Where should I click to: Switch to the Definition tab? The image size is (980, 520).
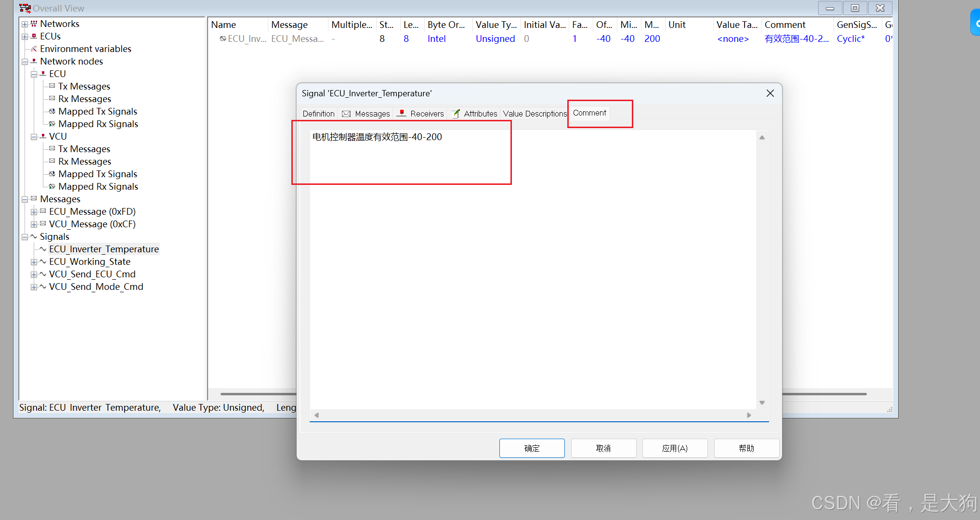point(318,114)
